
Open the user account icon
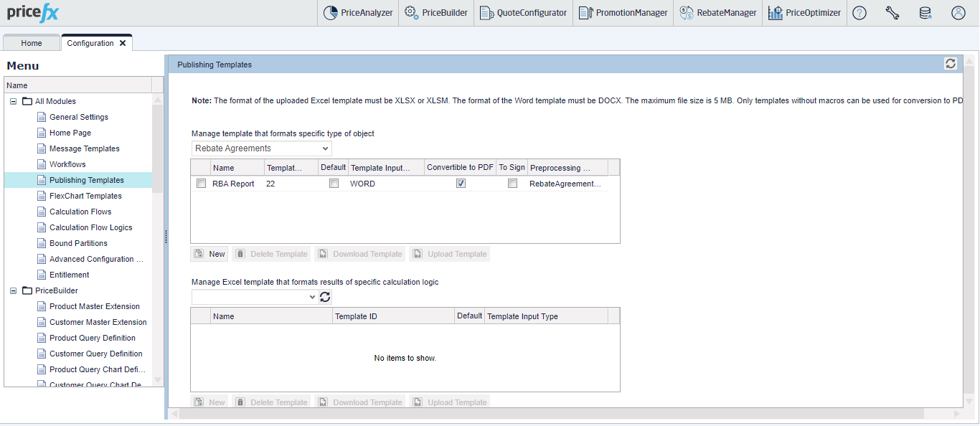(958, 12)
